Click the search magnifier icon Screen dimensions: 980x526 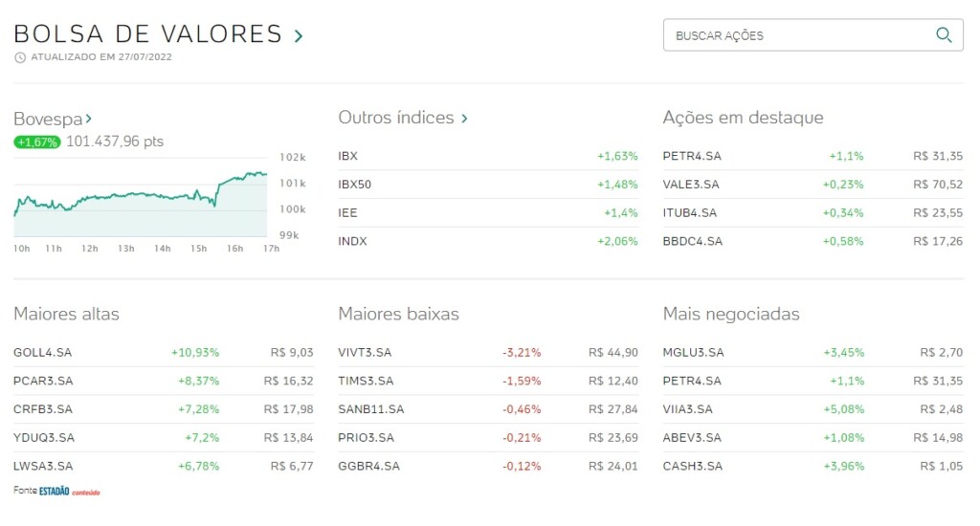click(944, 35)
